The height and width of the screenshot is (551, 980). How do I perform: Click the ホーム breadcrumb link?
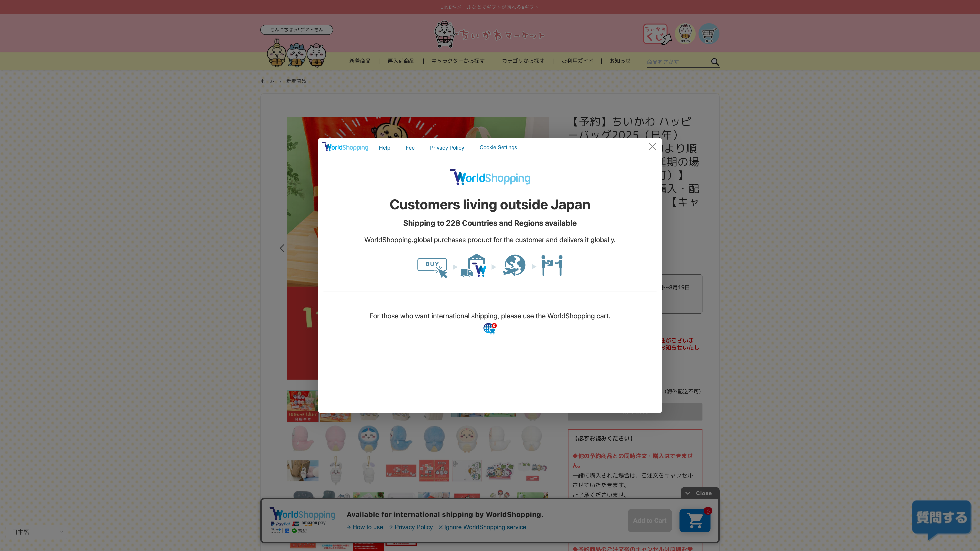[x=267, y=81]
